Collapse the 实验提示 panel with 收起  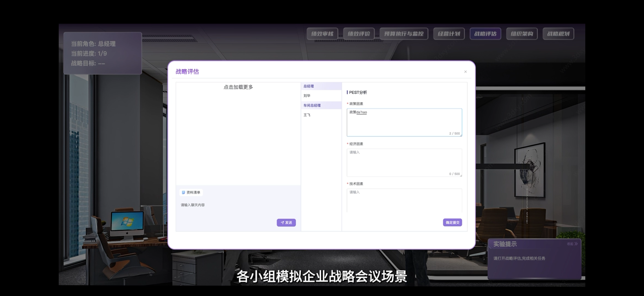(572, 244)
